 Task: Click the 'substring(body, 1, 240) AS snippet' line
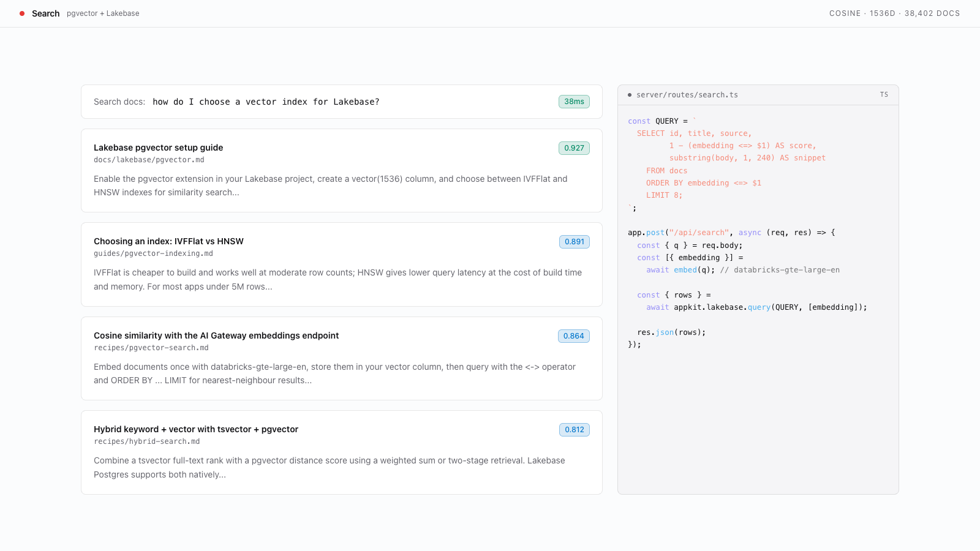[x=747, y=158]
